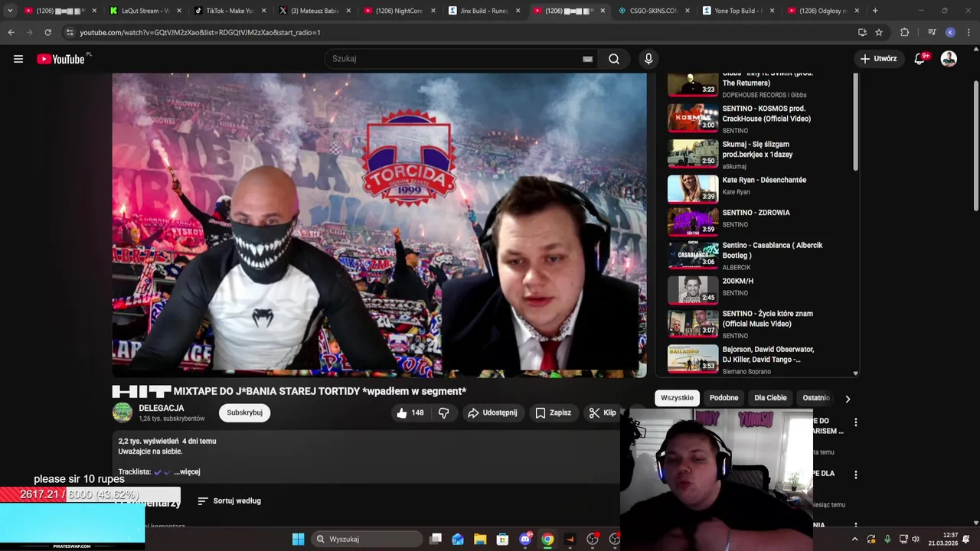Select the Wszystkie filter chip

pos(677,398)
